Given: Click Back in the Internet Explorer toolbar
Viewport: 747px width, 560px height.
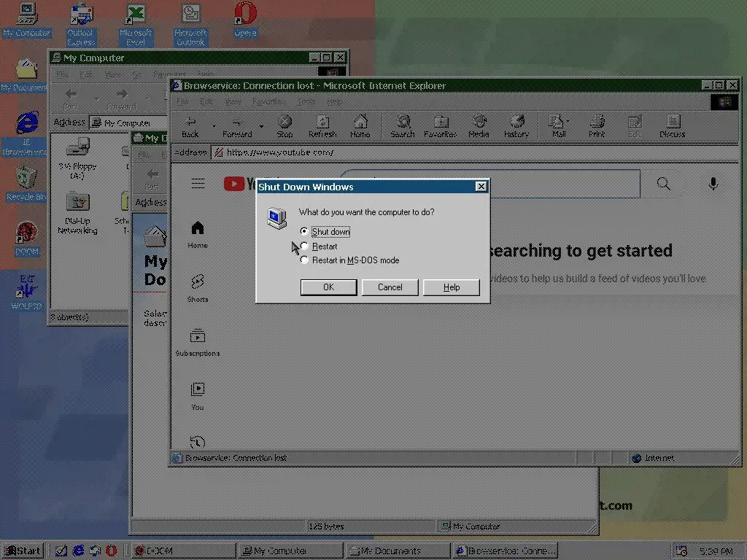Looking at the screenshot, I should 190,127.
